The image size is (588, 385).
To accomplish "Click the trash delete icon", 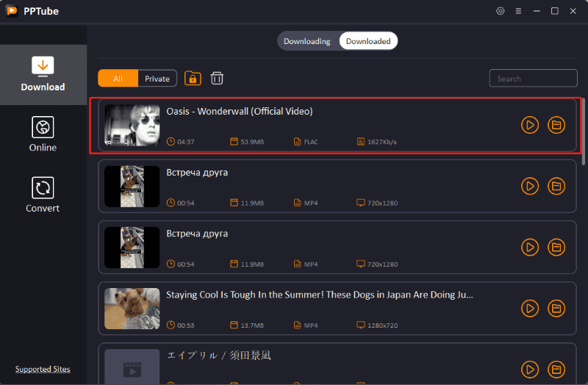I will pos(217,79).
